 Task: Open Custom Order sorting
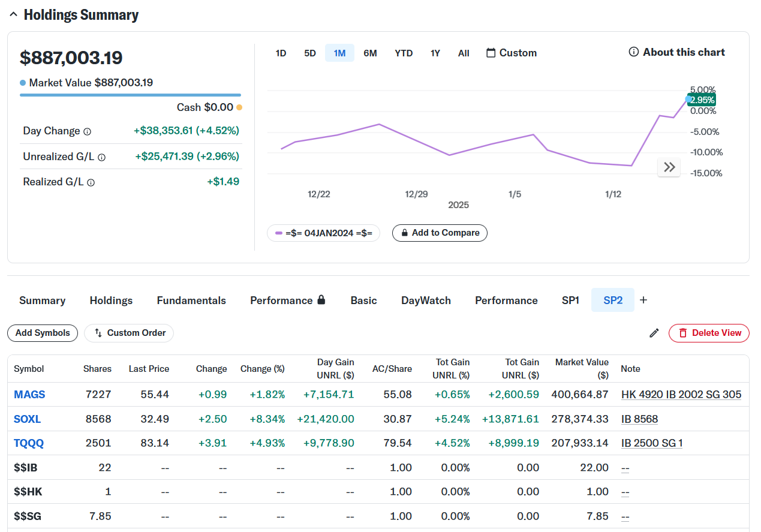click(129, 333)
